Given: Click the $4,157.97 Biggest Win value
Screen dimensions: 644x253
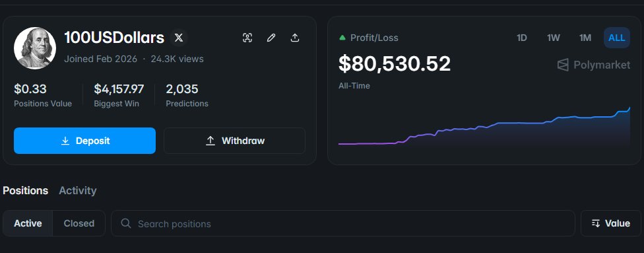Looking at the screenshot, I should coord(119,89).
